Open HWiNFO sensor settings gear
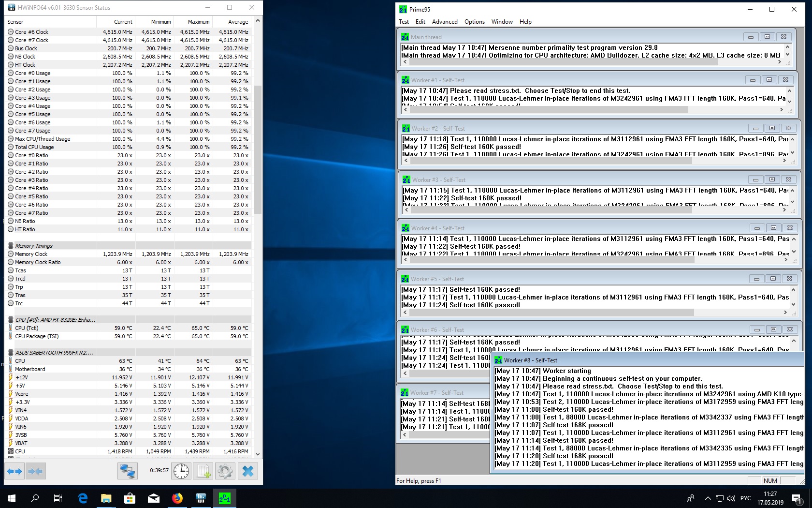The width and height of the screenshot is (812, 508). (225, 471)
